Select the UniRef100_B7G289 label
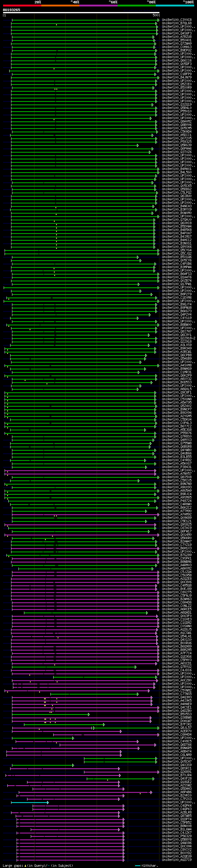Screen dimensions: 197x868 [177, 555]
